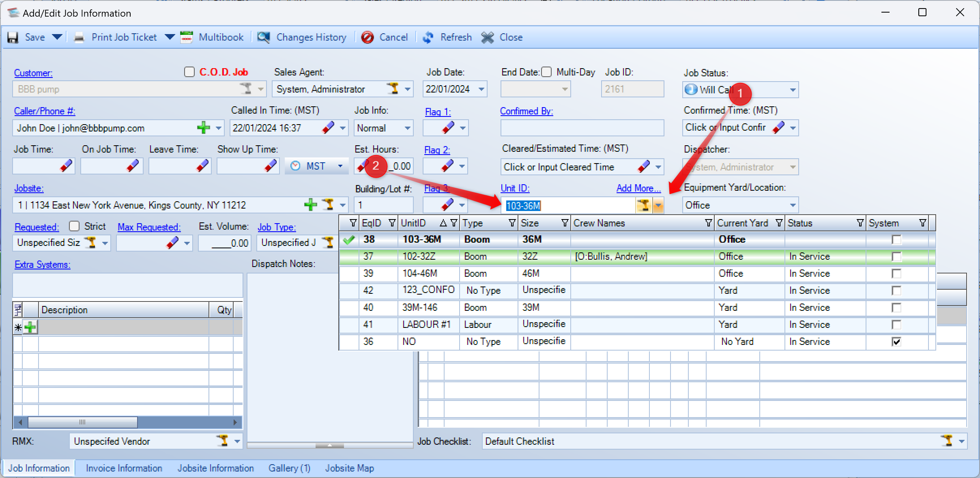
Task: Click the Extra Systems horizontal scrollbar thumb
Action: click(x=82, y=422)
